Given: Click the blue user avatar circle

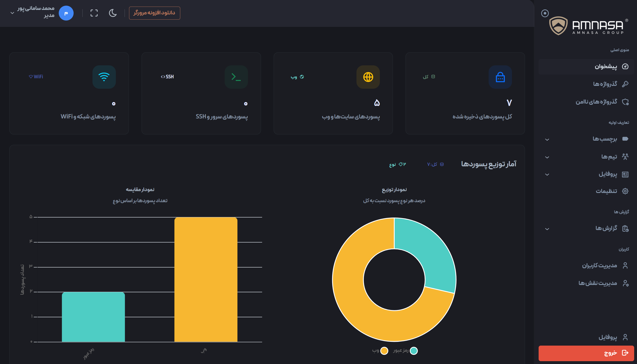Looking at the screenshot, I should click(x=66, y=13).
